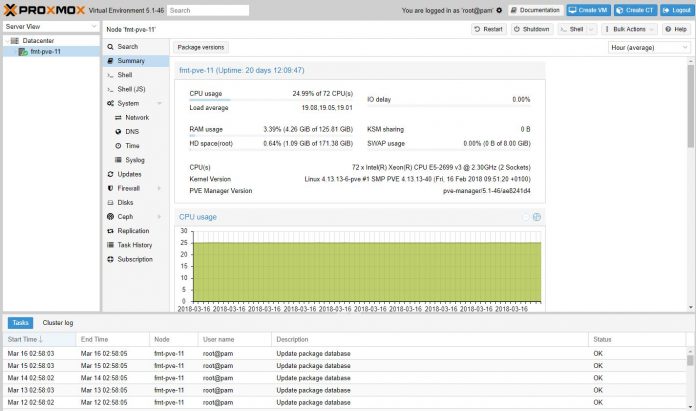Click the RAM usage progress bar

[271, 135]
